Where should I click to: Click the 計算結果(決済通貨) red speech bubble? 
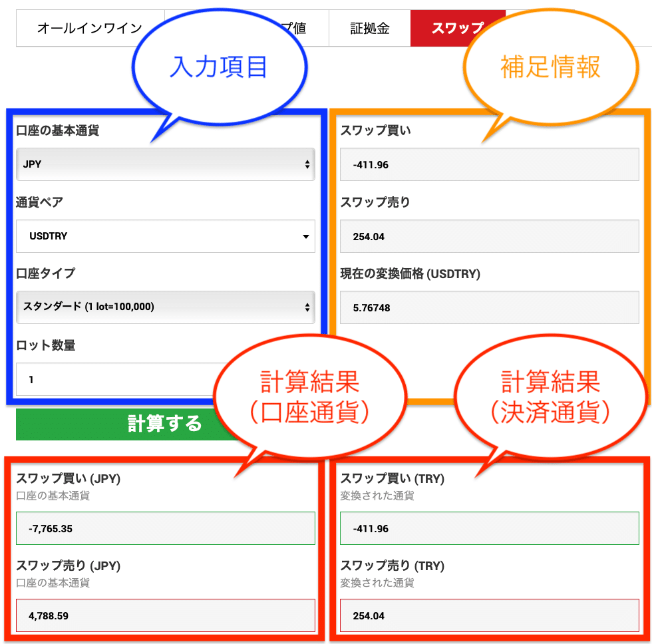tap(550, 397)
